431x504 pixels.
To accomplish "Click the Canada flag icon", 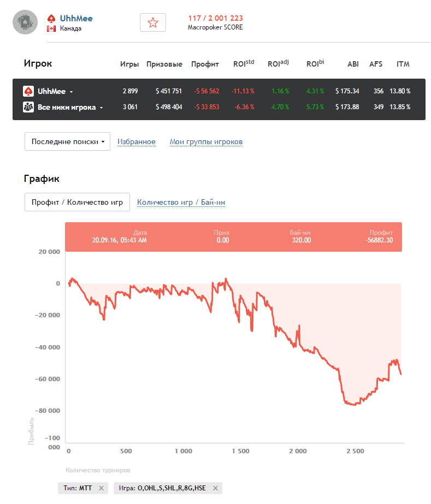I will tap(51, 28).
